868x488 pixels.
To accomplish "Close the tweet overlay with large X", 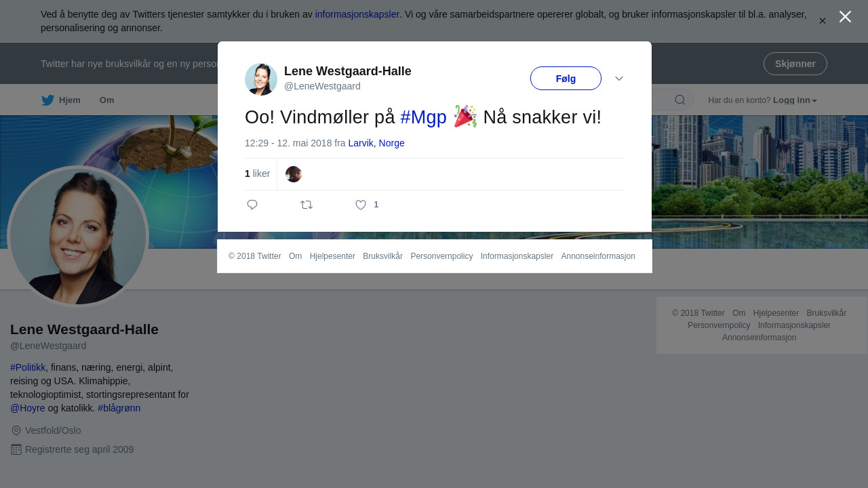I will tap(845, 16).
